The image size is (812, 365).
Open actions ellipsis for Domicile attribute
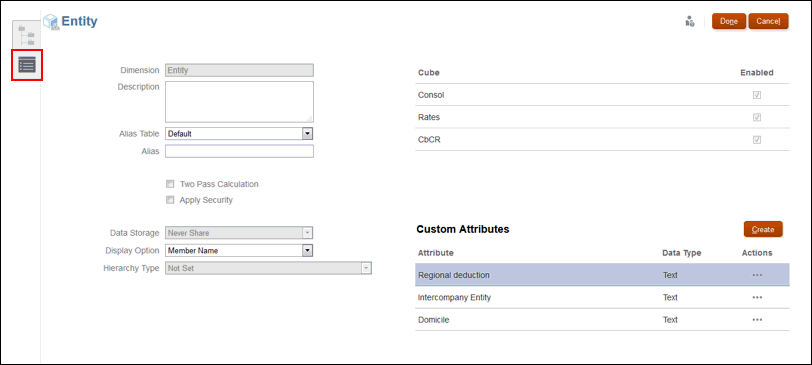click(x=757, y=319)
